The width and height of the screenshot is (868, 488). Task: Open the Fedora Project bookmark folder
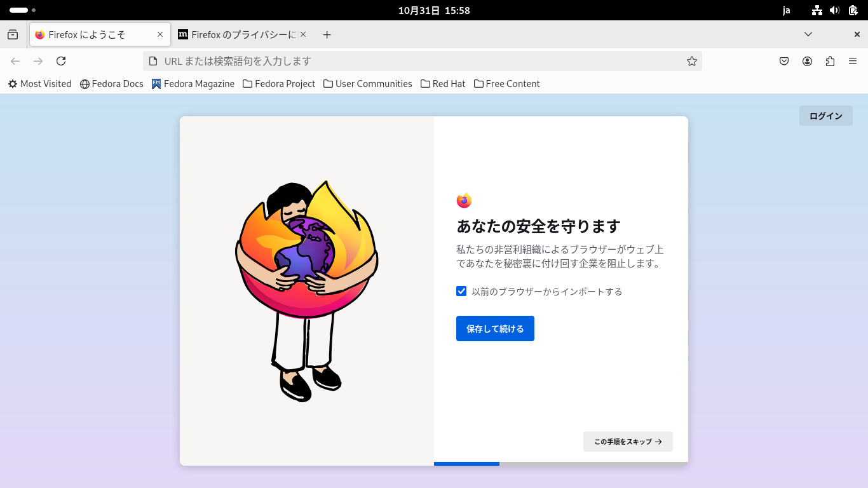279,84
